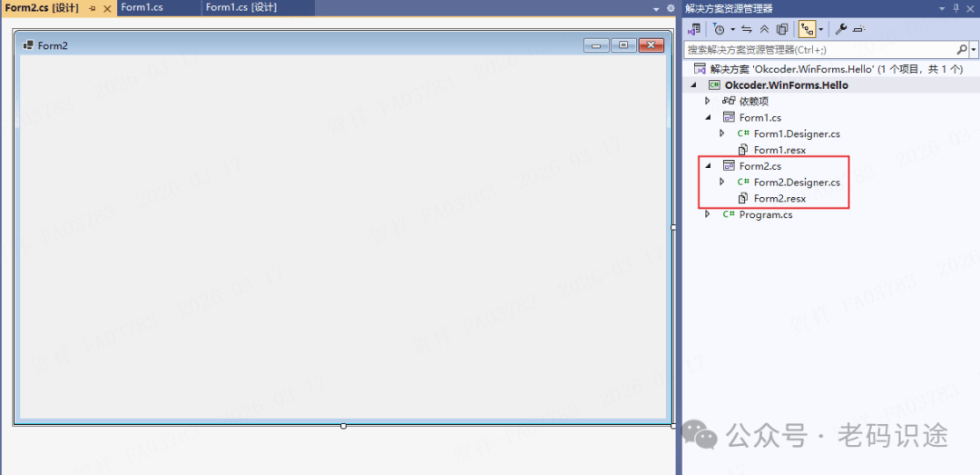Switch to Form1.cs [设计] tab

pyautogui.click(x=240, y=8)
